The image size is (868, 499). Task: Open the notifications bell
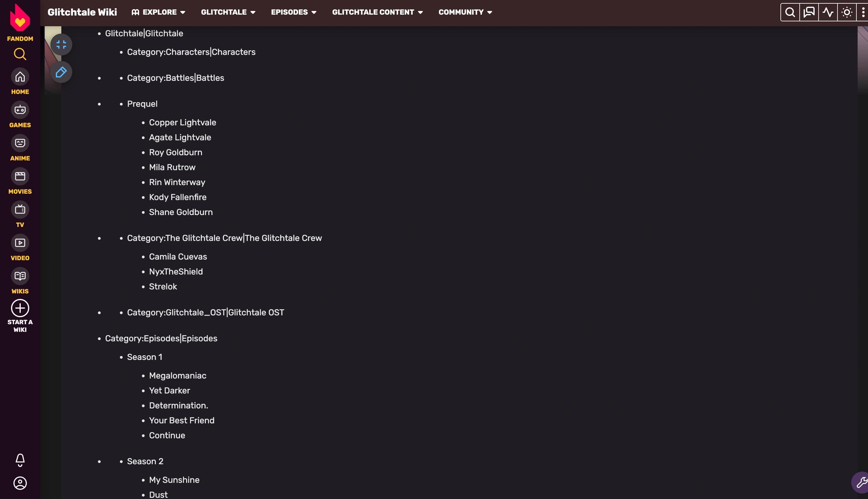point(20,460)
